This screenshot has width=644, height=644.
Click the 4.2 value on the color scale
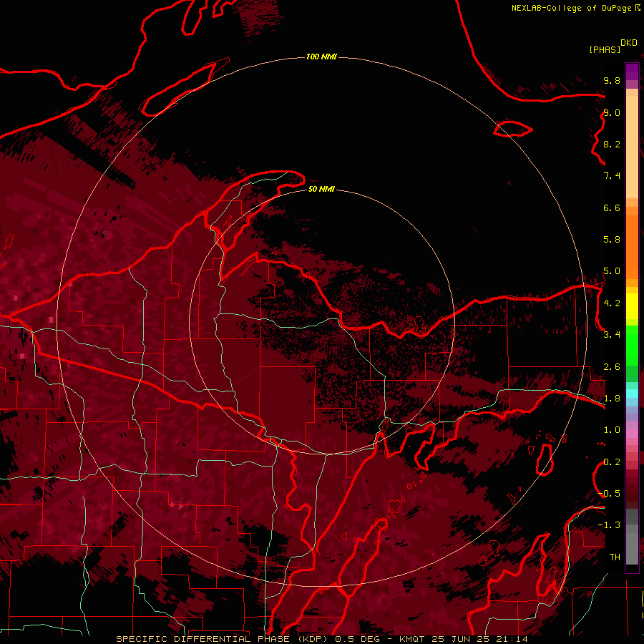(612, 303)
